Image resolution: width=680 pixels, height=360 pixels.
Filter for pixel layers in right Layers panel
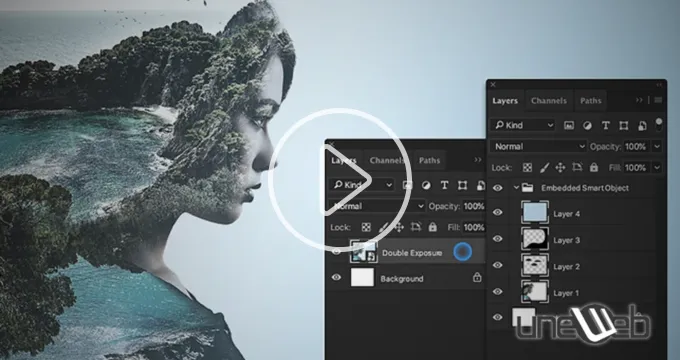[569, 125]
